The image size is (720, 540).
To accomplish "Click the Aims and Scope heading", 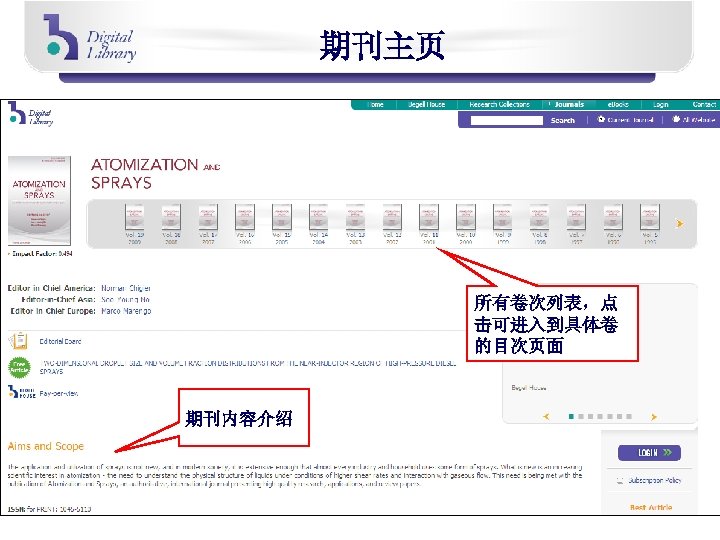I will (x=46, y=446).
